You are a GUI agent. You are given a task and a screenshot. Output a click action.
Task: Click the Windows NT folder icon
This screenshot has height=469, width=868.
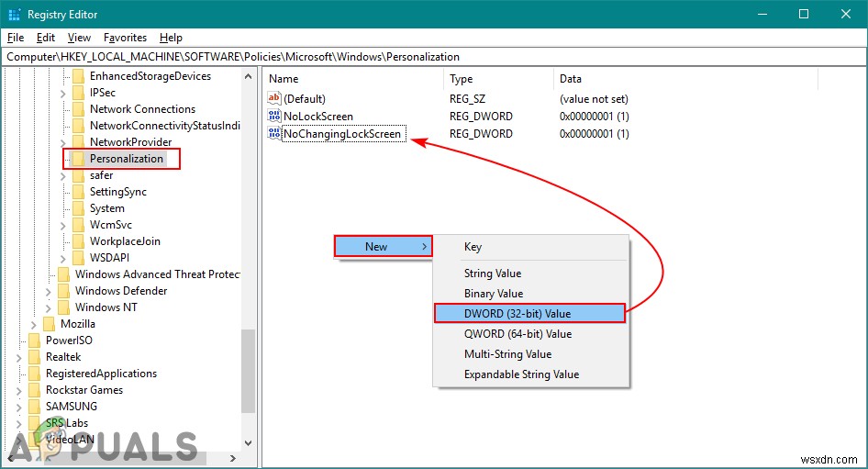(63, 307)
